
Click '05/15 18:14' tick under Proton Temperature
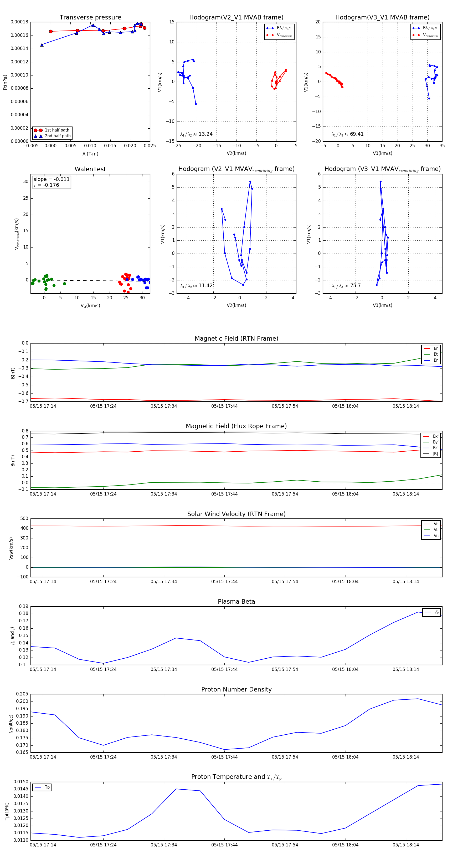click(x=406, y=845)
